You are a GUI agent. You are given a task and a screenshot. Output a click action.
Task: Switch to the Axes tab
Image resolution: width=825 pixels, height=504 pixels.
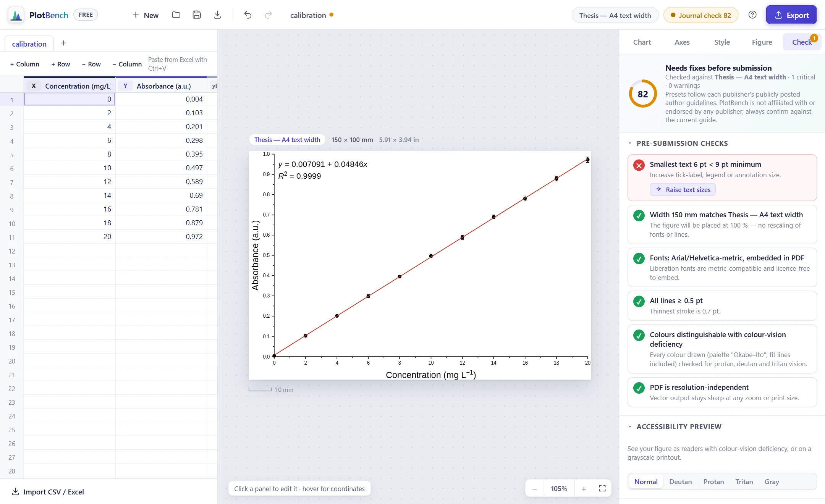682,42
